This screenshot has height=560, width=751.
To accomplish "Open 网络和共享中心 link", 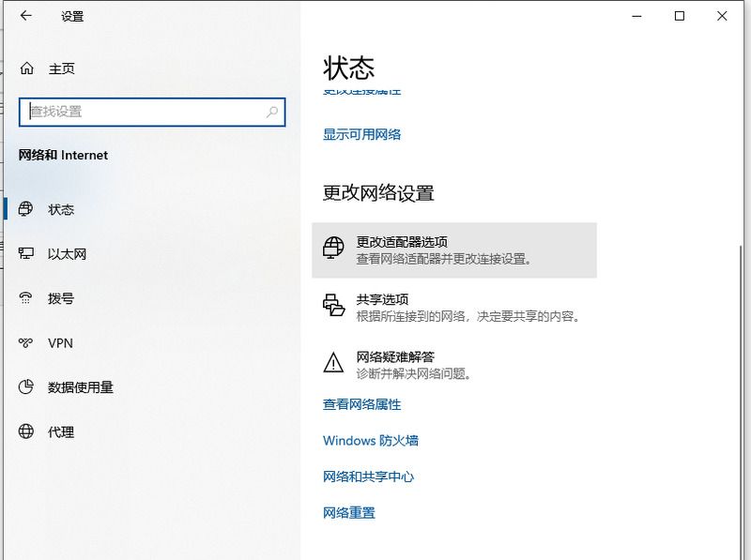I will tap(371, 477).
